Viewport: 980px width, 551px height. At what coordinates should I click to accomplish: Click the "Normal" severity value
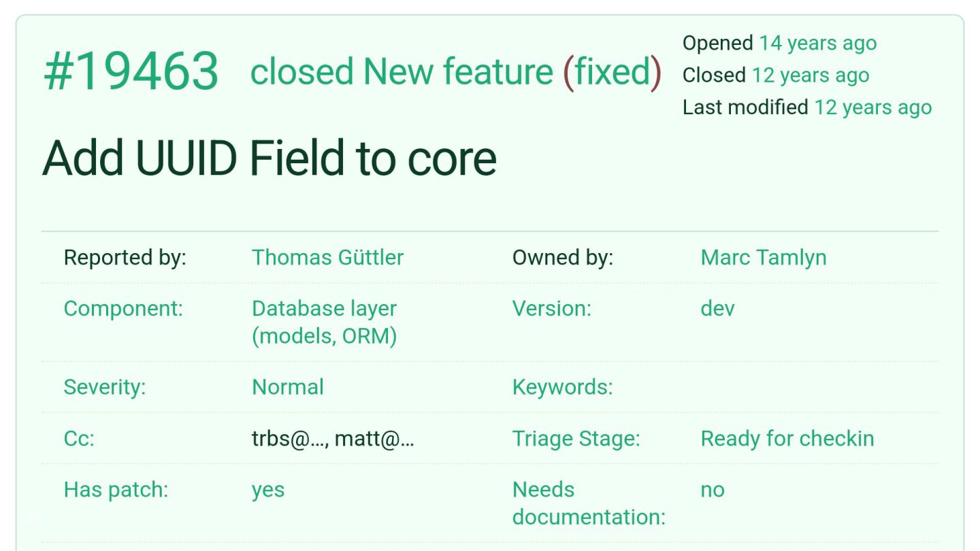click(x=288, y=387)
